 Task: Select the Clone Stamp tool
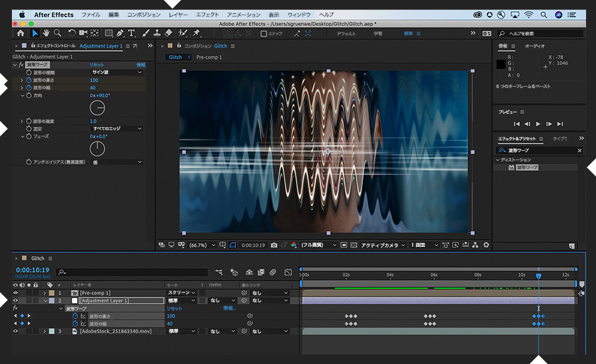click(156, 33)
